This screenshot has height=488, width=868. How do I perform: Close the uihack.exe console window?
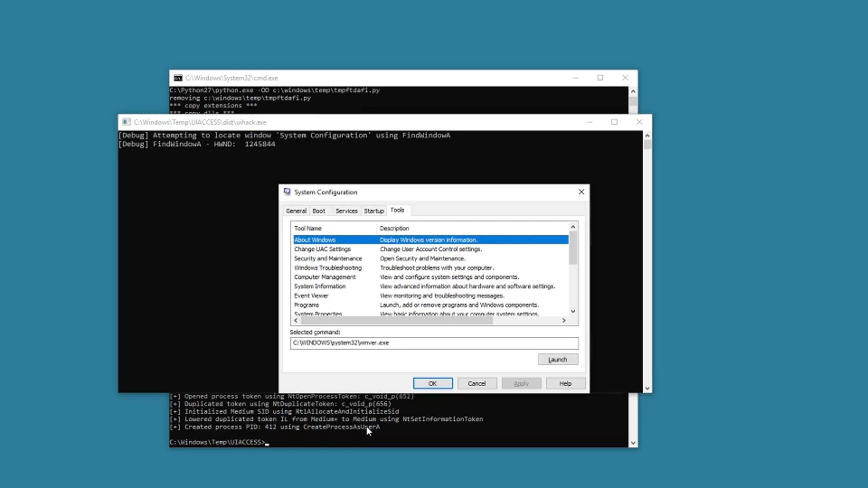(639, 122)
